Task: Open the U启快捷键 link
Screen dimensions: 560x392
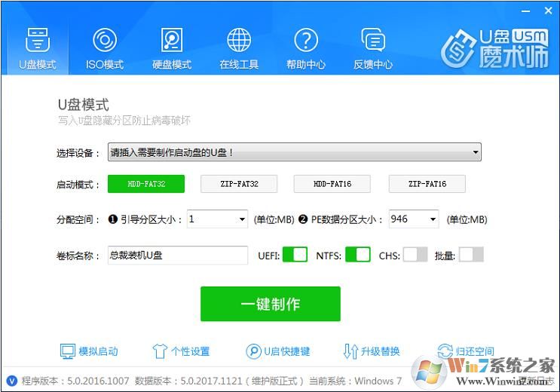Action: point(287,351)
